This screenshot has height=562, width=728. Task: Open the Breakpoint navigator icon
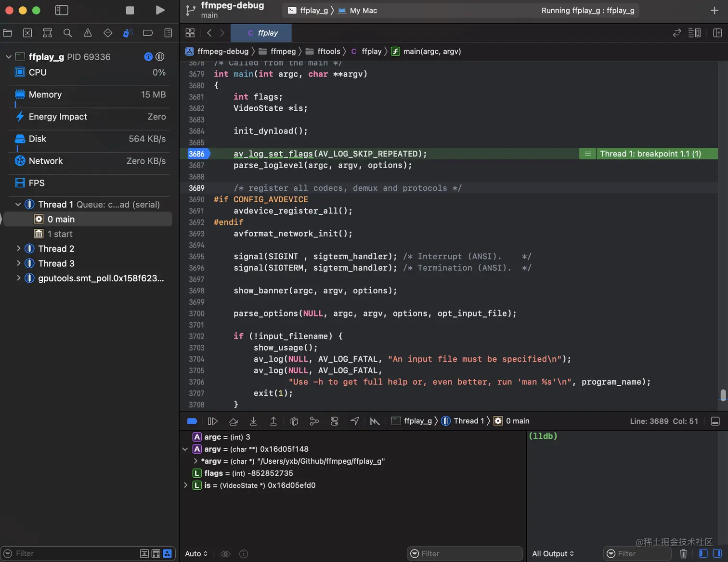click(x=148, y=33)
